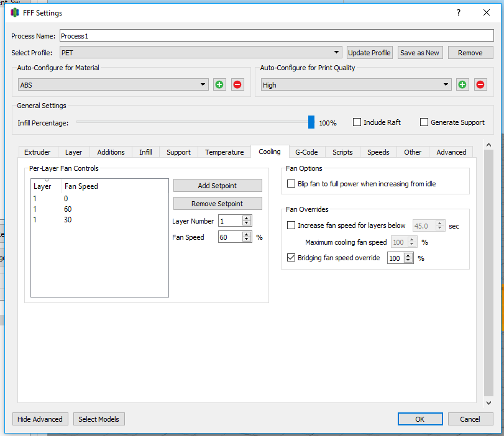Uncheck Bridging fan speed override
The width and height of the screenshot is (504, 436).
[291, 258]
